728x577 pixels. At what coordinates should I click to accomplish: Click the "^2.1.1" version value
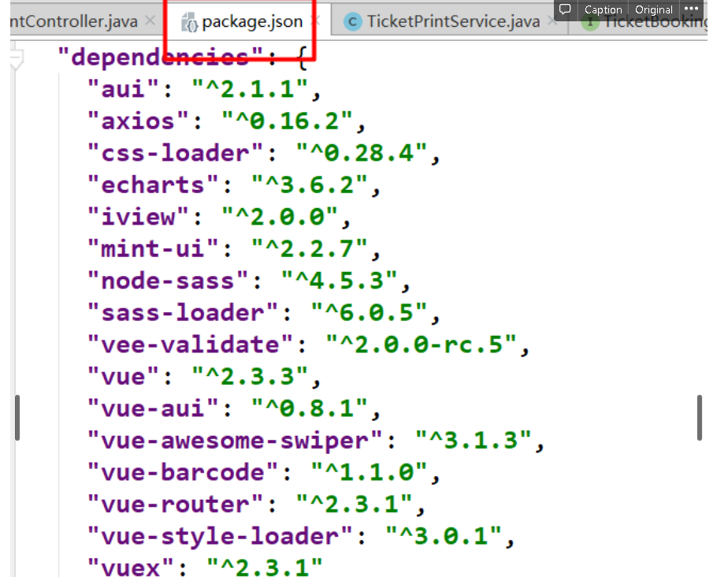[250, 89]
